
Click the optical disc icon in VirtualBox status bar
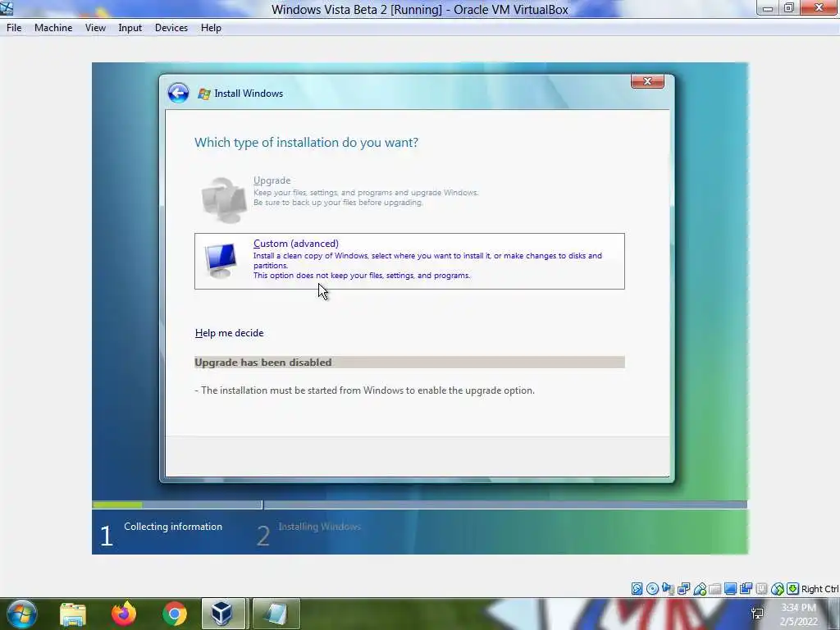(x=652, y=589)
